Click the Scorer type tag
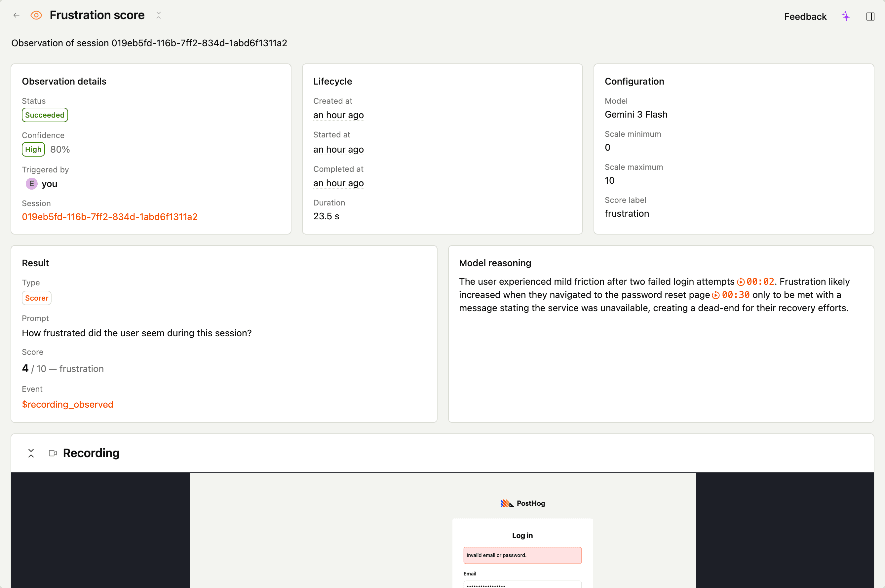This screenshot has width=885, height=588. (36, 298)
